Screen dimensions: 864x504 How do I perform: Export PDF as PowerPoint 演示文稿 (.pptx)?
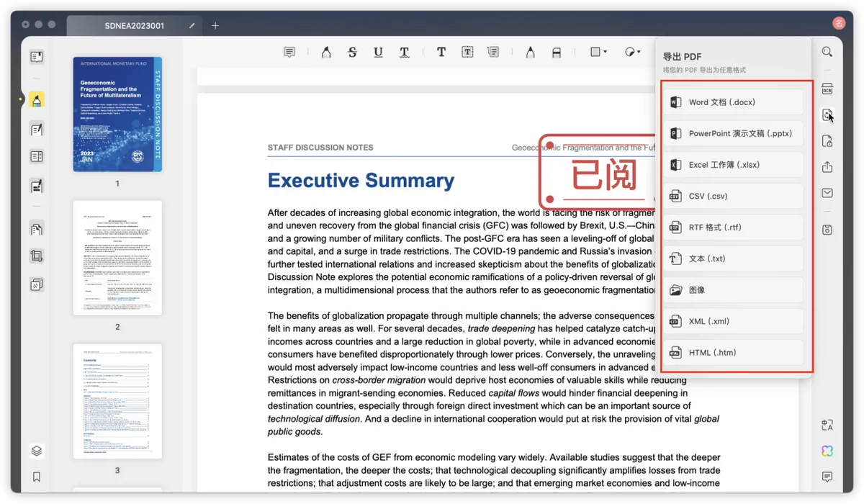click(733, 133)
